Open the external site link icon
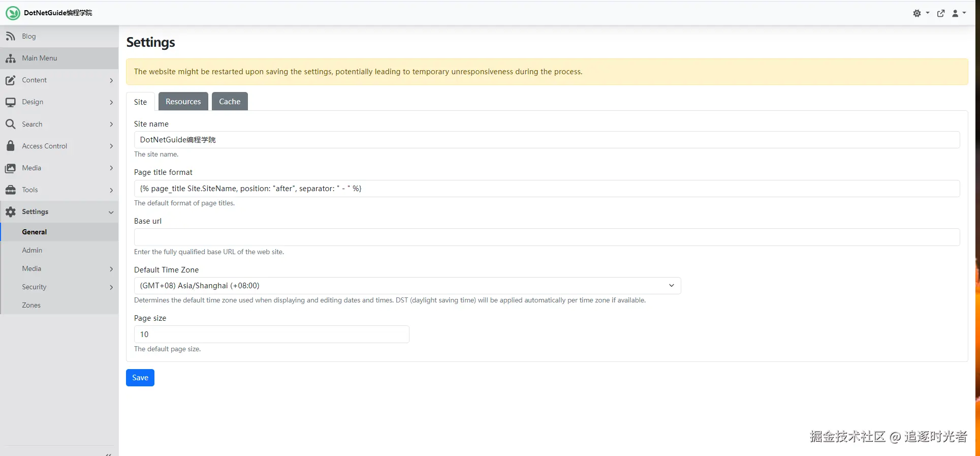980x456 pixels. tap(941, 14)
